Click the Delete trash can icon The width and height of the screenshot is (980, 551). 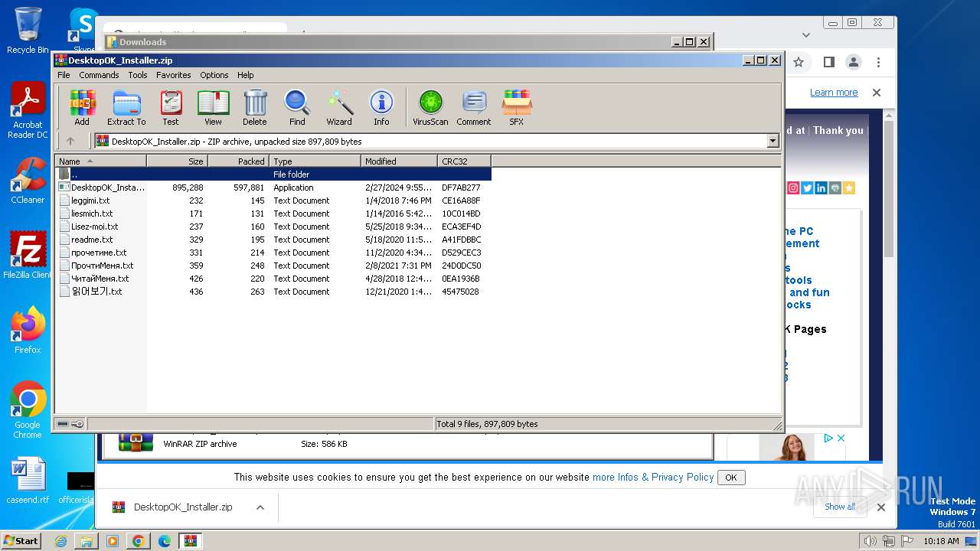pos(255,107)
